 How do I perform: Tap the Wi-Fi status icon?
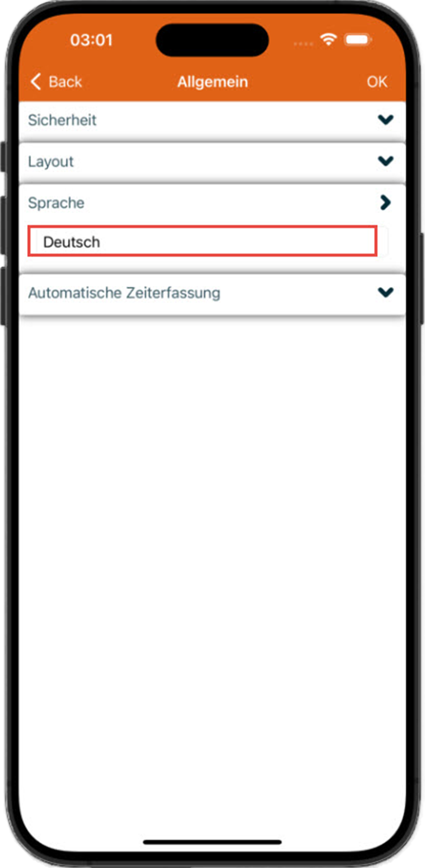(x=329, y=39)
